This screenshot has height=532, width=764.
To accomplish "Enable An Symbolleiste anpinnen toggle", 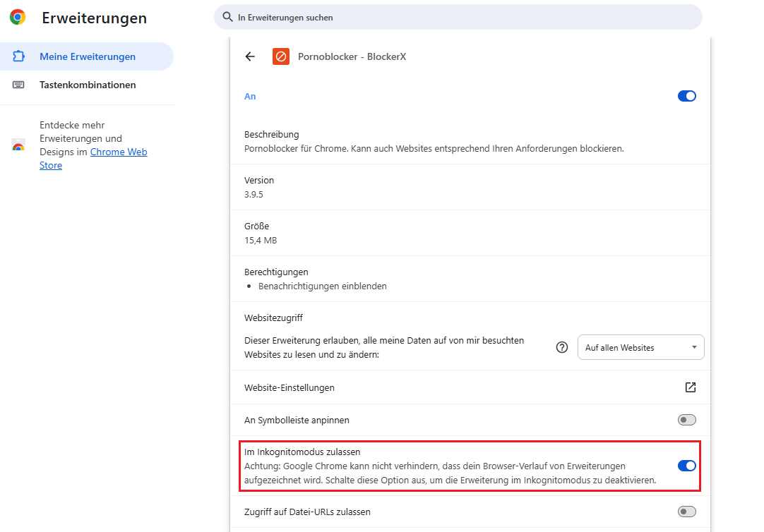I will pyautogui.click(x=687, y=420).
